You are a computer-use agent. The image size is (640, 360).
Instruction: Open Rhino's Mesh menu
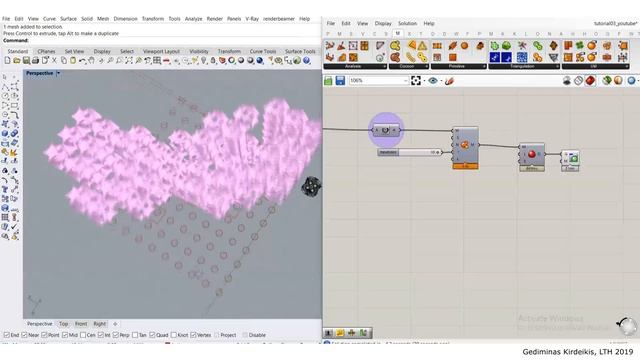point(103,19)
